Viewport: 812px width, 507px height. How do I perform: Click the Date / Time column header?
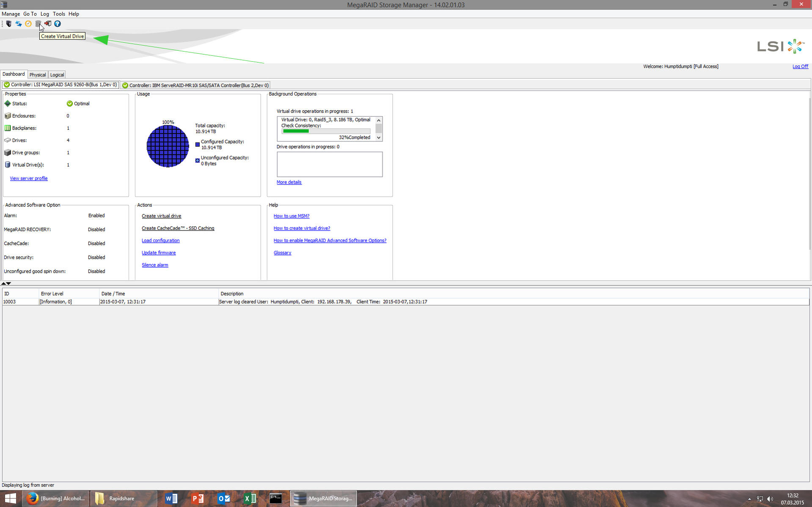click(159, 293)
